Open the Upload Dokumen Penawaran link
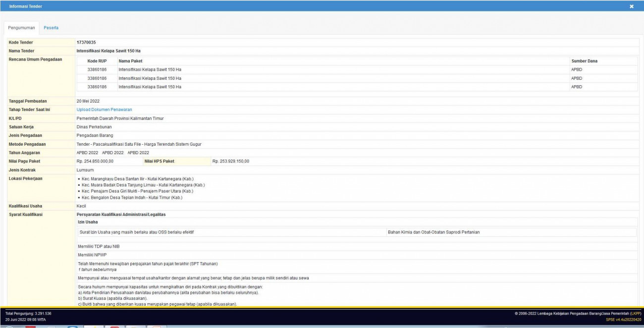 click(104, 109)
